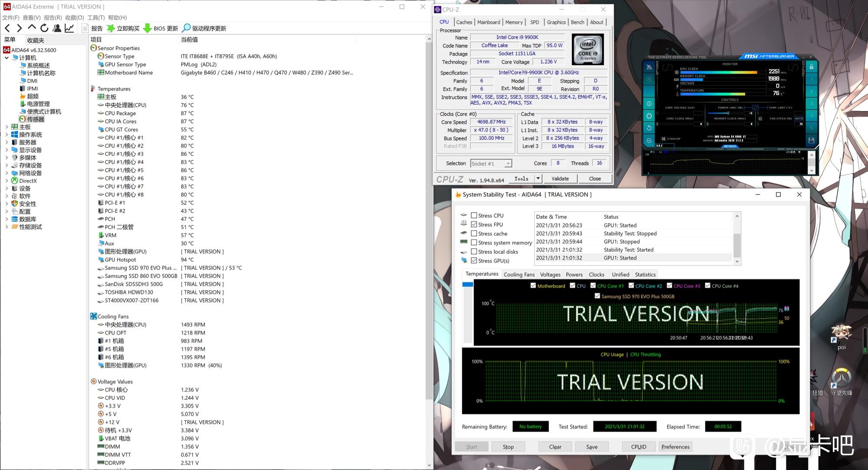The height and width of the screenshot is (470, 868).
Task: Click Afterburner save profile floppy icon
Action: pos(811,141)
